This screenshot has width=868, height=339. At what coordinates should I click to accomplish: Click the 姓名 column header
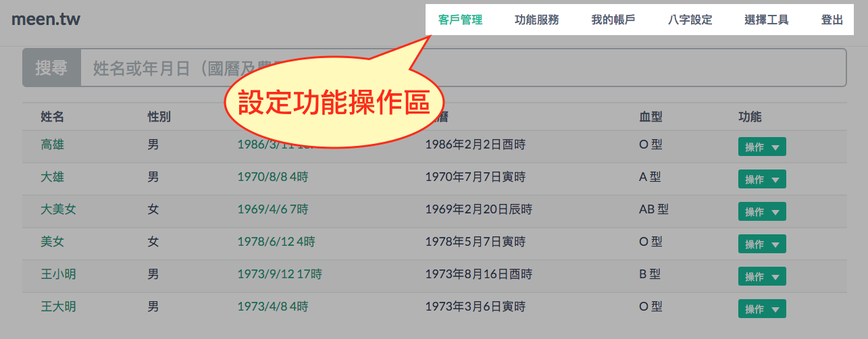(53, 117)
